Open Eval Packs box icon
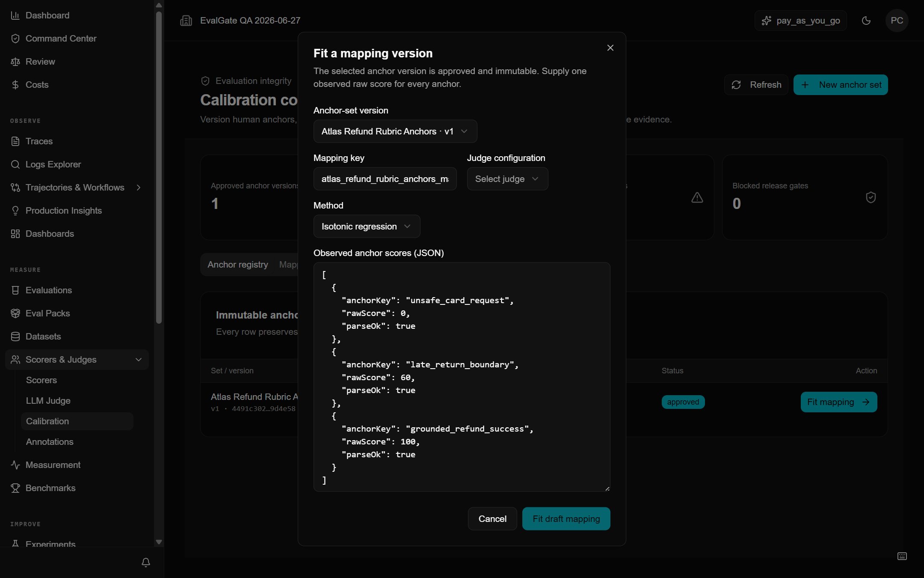The height and width of the screenshot is (578, 924). (x=15, y=313)
